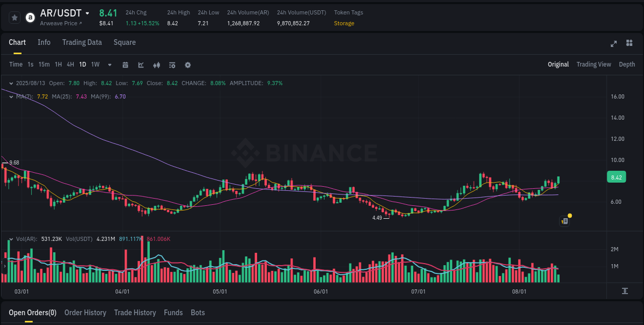The image size is (644, 325).
Task: Expand chart to fullscreen with arrows icon
Action: 614,44
